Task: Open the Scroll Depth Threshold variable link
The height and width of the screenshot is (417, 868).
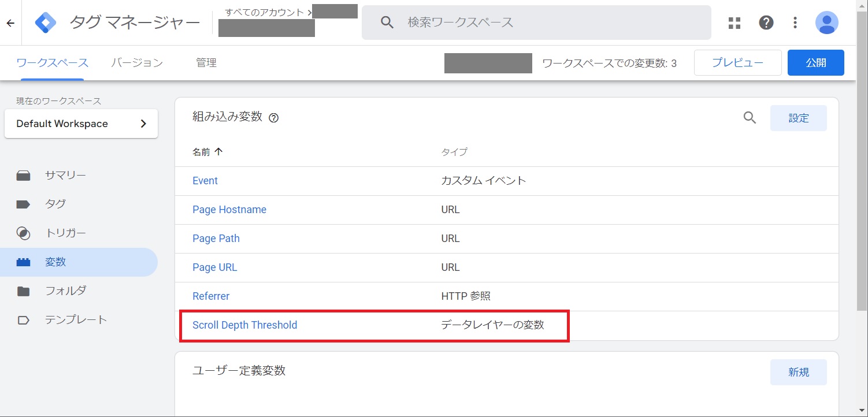Action: pyautogui.click(x=245, y=325)
